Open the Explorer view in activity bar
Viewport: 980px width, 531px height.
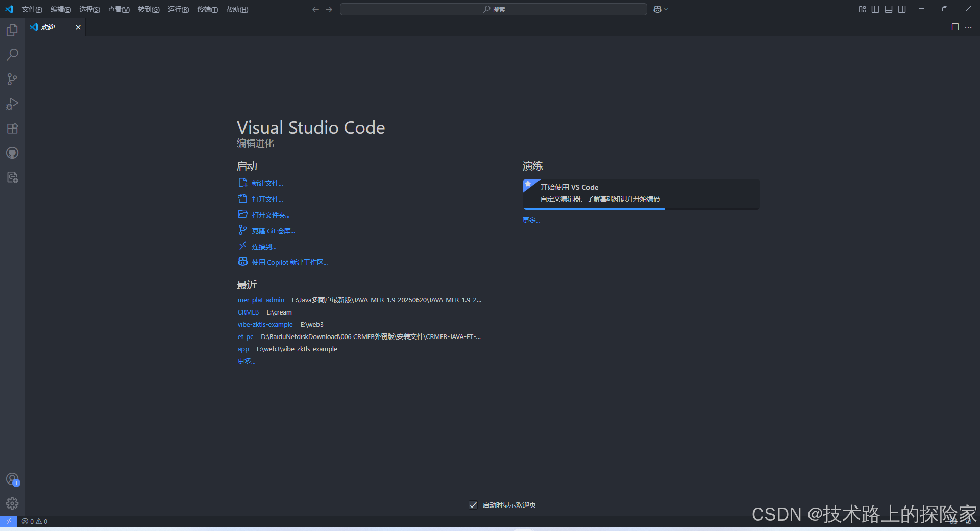(12, 30)
